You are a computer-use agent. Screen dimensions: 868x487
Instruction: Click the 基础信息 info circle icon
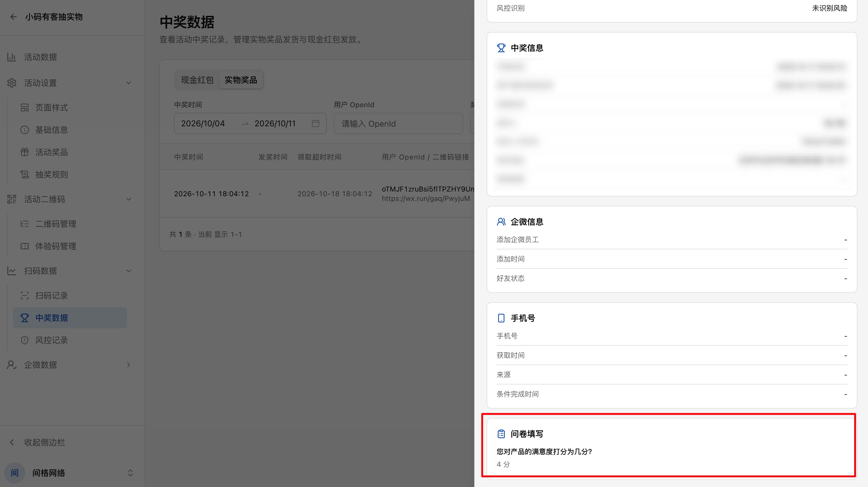25,130
